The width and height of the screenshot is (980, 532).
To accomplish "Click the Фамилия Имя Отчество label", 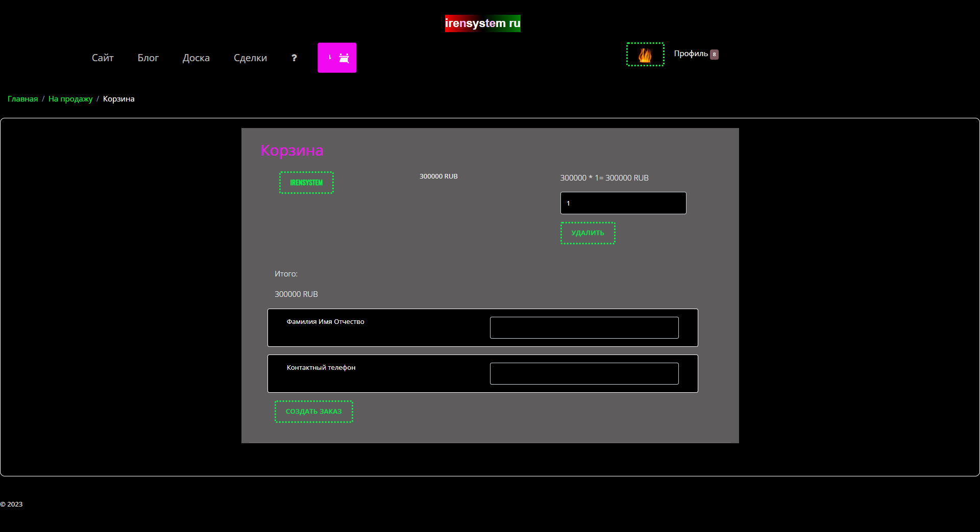I will (x=325, y=322).
